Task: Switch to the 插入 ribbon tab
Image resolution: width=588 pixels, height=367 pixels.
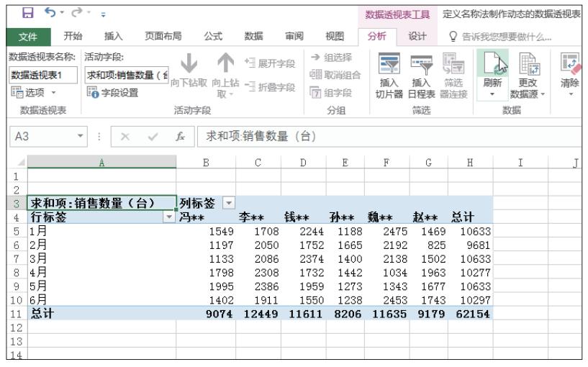Action: tap(113, 36)
